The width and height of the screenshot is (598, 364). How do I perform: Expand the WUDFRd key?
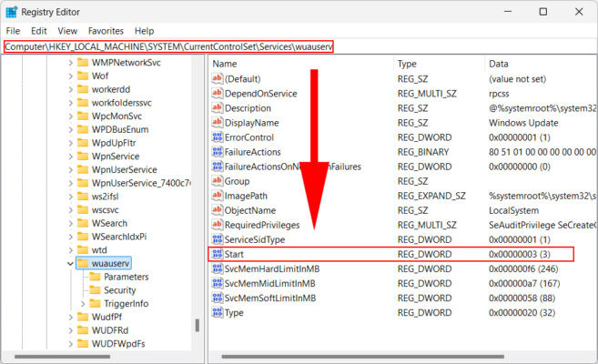71,330
